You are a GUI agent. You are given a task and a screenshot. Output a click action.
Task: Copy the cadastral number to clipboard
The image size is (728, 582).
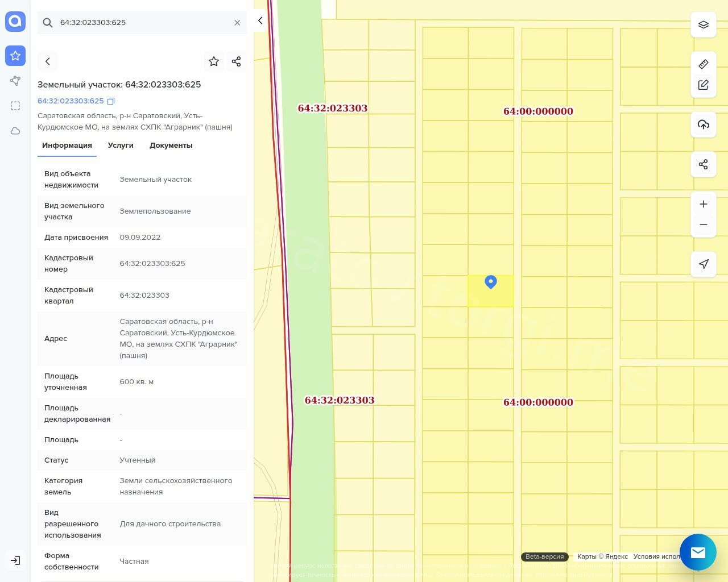pyautogui.click(x=111, y=101)
